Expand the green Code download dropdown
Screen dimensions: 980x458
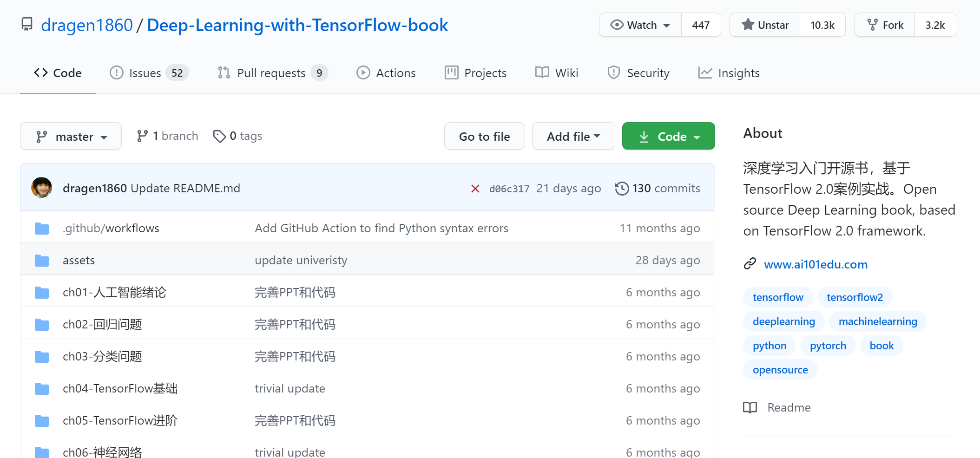point(668,137)
